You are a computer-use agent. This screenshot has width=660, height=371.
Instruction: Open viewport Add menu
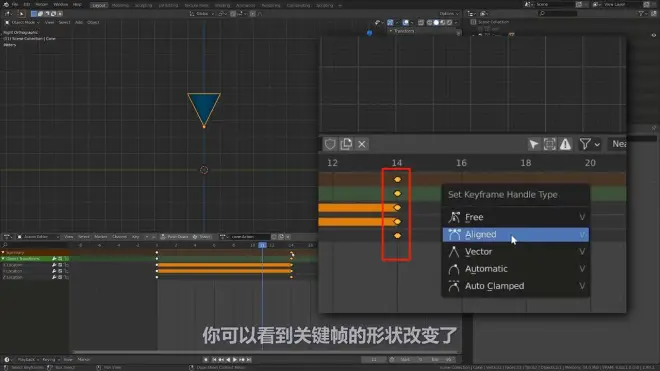coord(79,22)
